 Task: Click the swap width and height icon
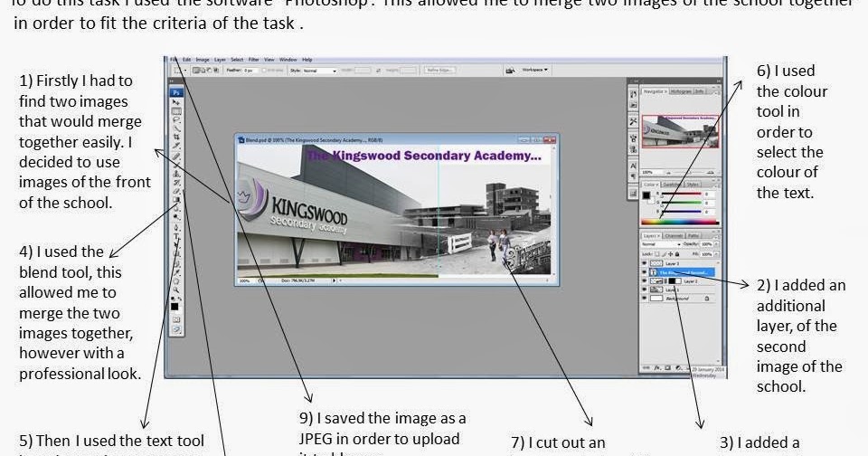coord(378,71)
